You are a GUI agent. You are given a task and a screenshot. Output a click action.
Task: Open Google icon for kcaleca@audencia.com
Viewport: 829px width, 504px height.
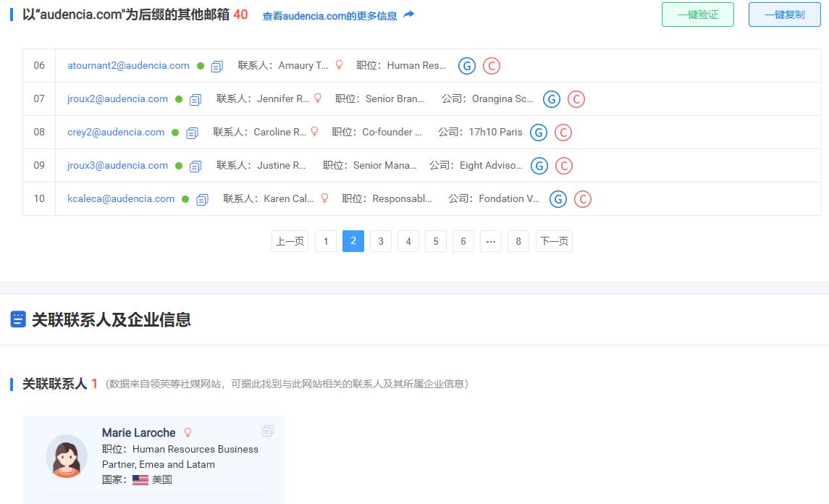click(557, 198)
